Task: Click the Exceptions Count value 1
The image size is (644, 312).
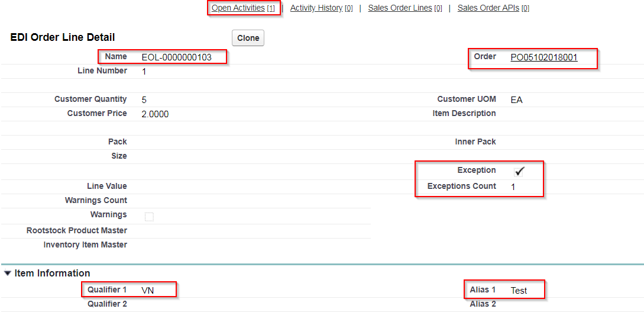Action: click(513, 187)
